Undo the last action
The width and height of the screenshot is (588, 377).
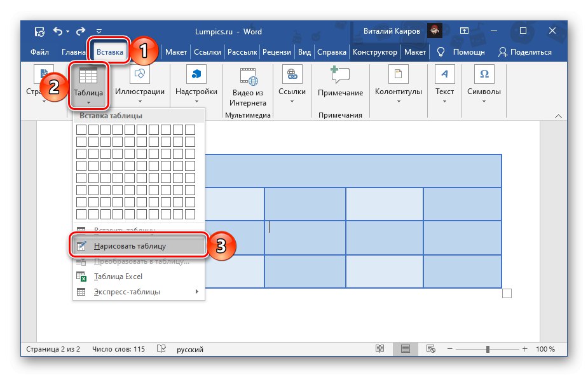click(58, 31)
